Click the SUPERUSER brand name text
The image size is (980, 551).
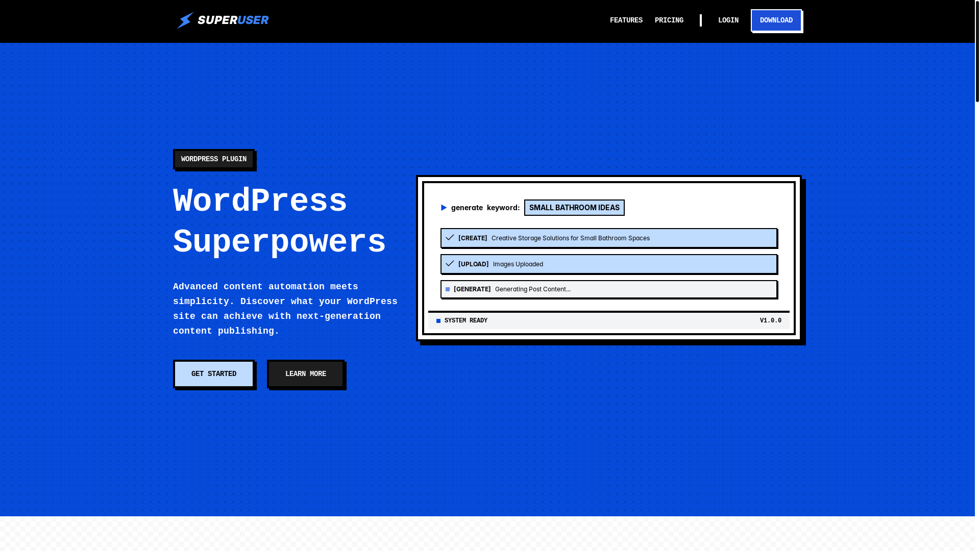pos(233,20)
